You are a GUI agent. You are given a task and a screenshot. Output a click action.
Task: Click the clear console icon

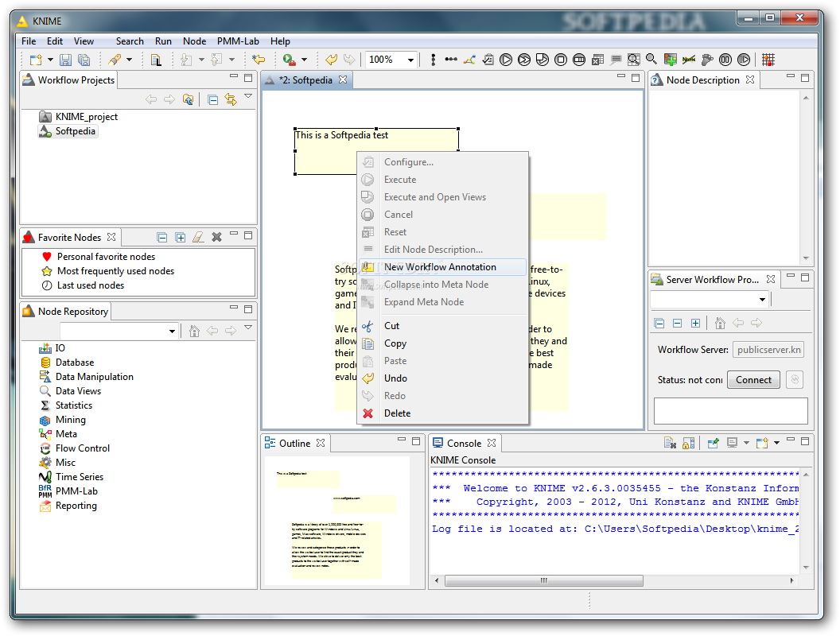(x=670, y=444)
